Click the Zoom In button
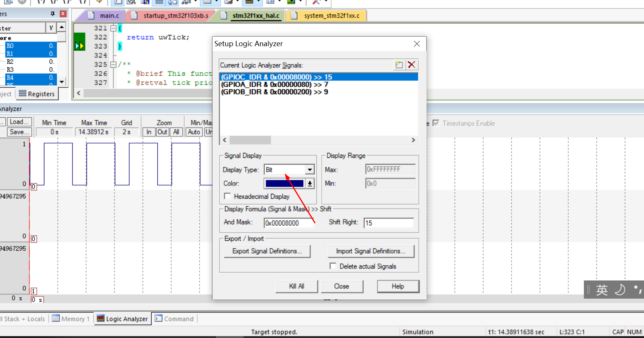Viewport: 644px width, 338px height. click(149, 132)
